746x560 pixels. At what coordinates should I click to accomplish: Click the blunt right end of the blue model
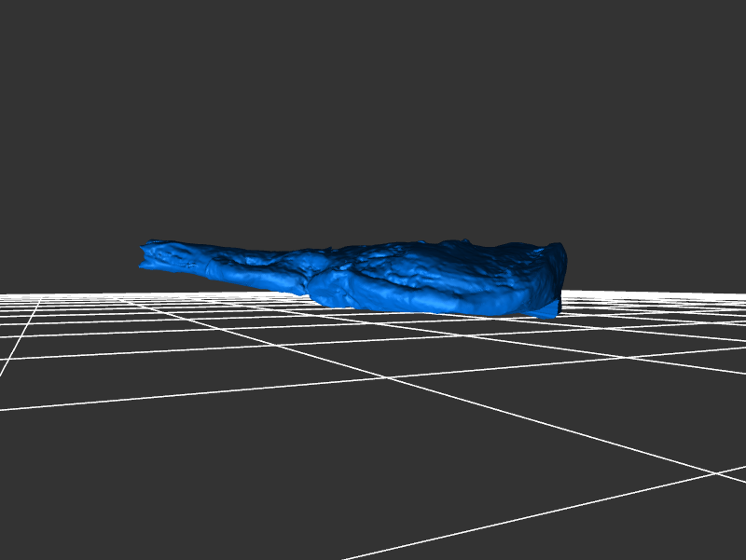point(556,275)
